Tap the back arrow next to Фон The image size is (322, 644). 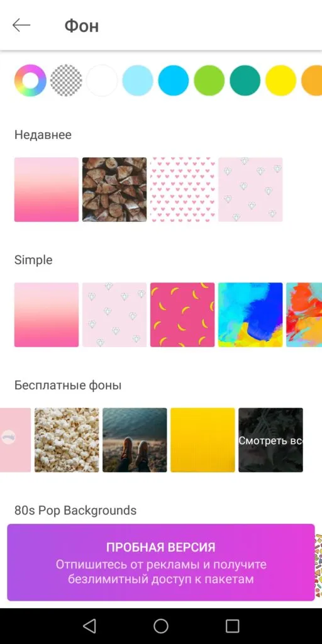click(21, 25)
